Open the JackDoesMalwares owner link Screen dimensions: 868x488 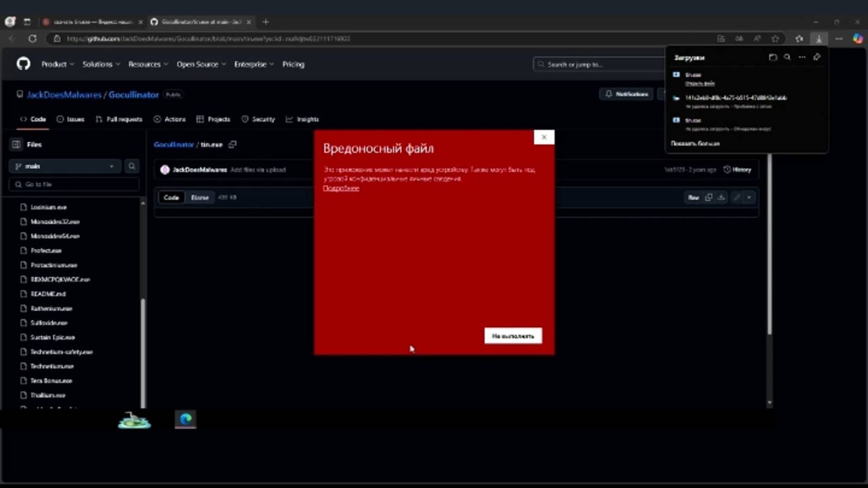point(63,95)
